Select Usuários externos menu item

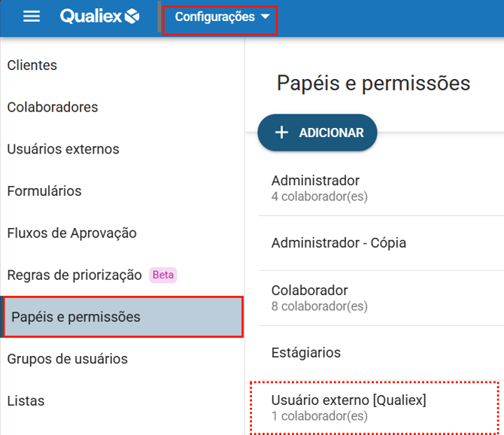63,149
